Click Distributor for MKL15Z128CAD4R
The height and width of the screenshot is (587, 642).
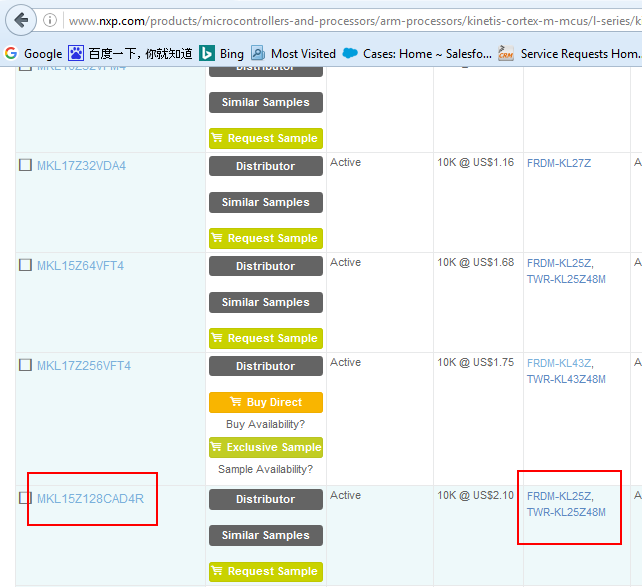pyautogui.click(x=266, y=499)
